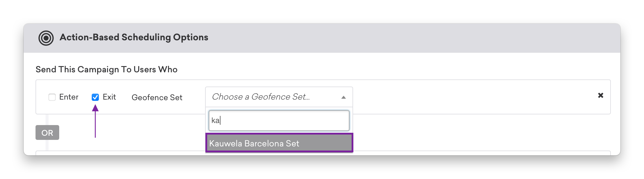Uncheck the Exit checkbox
The image size is (644, 179).
(x=95, y=97)
